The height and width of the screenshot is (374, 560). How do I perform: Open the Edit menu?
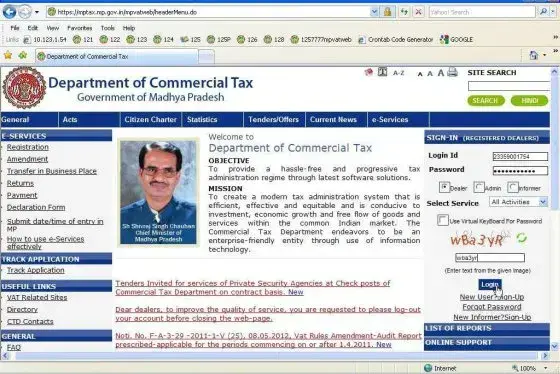coord(32,28)
